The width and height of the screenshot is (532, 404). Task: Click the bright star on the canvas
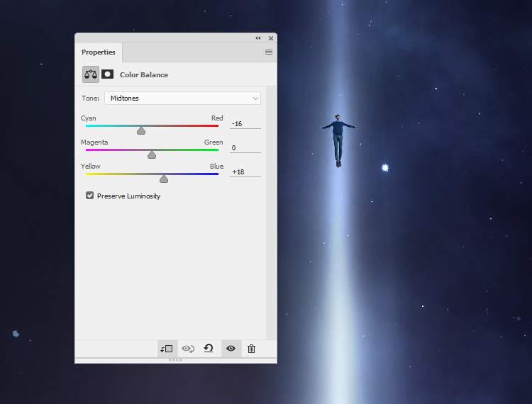click(x=385, y=168)
